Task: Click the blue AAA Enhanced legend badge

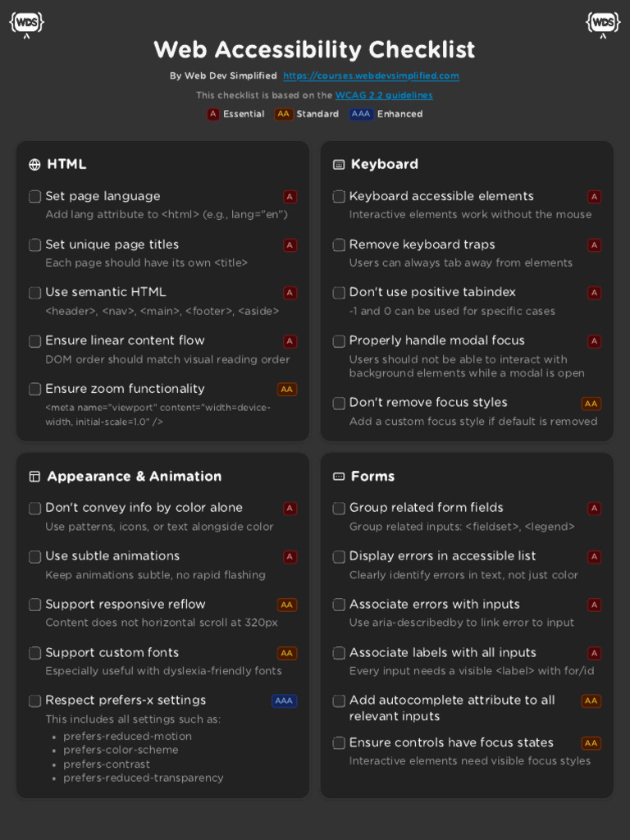Action: coord(361,115)
